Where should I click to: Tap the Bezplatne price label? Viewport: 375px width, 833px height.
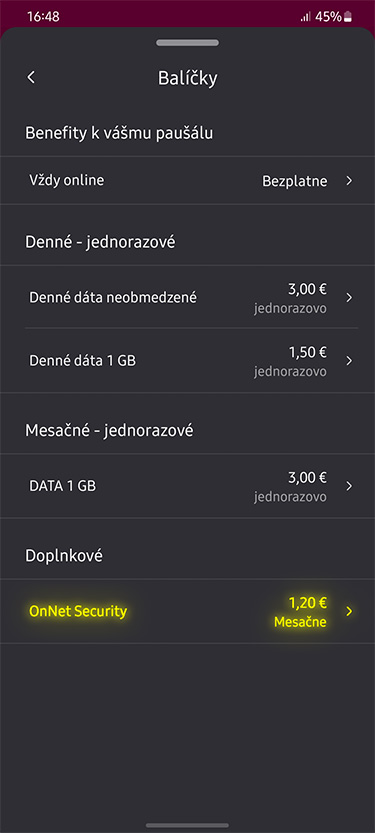click(295, 181)
